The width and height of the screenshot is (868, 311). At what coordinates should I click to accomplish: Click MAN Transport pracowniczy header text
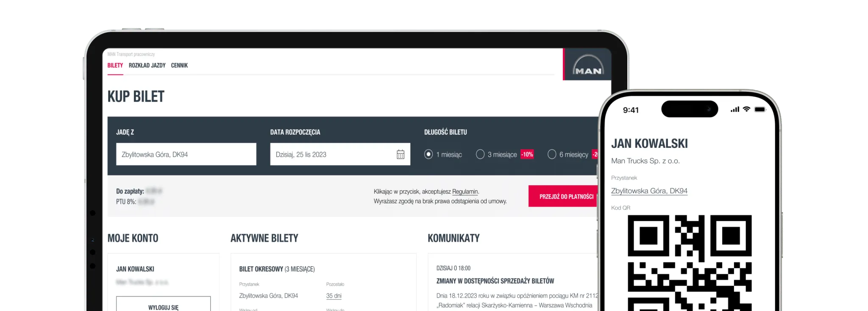(131, 54)
